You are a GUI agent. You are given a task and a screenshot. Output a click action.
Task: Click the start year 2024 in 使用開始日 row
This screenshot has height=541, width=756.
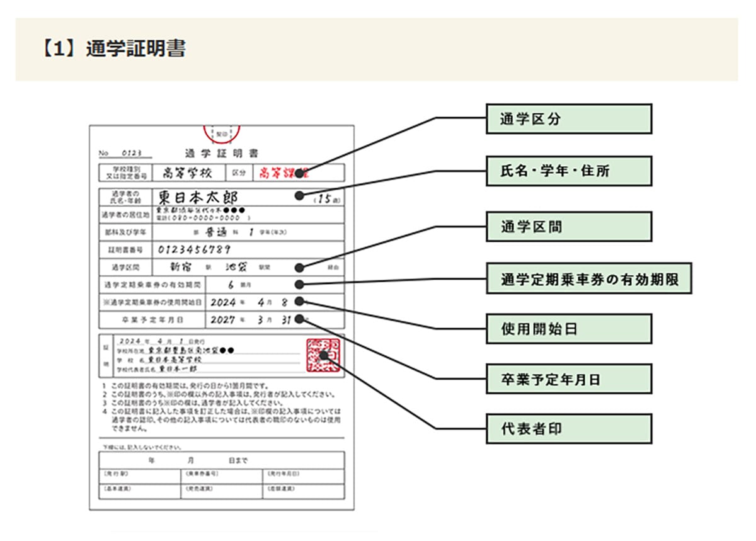(x=224, y=302)
